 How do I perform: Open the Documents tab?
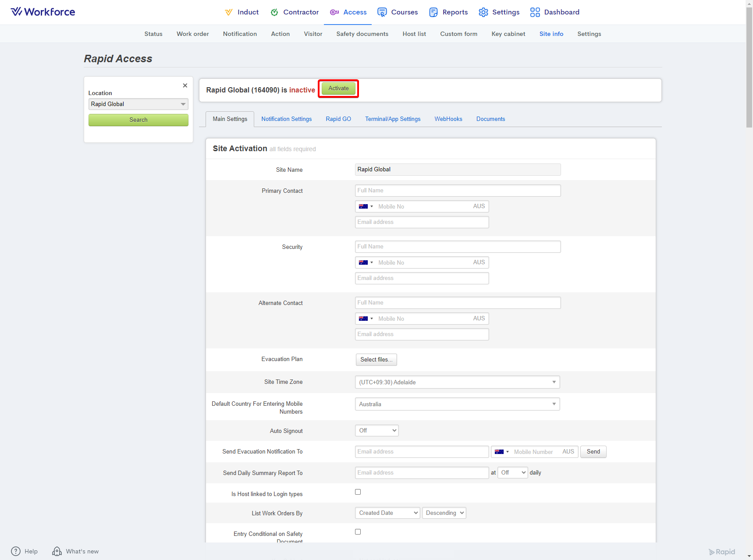tap(491, 119)
